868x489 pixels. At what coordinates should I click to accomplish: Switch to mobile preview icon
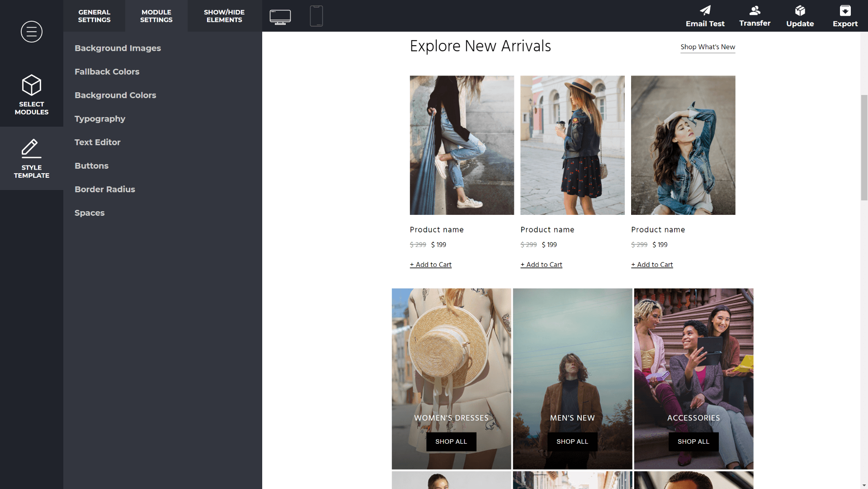316,16
